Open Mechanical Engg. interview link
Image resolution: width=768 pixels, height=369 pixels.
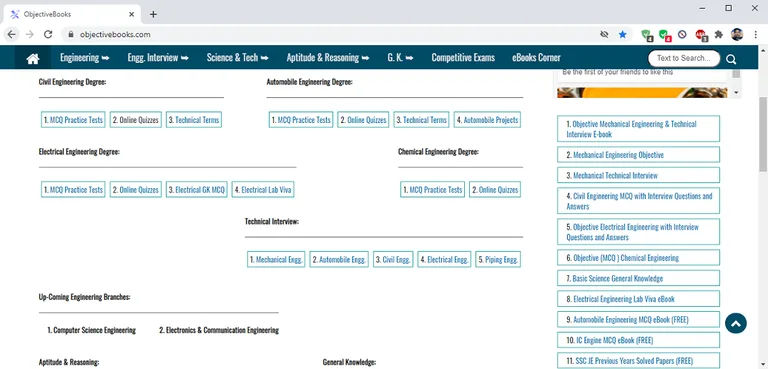pos(276,260)
